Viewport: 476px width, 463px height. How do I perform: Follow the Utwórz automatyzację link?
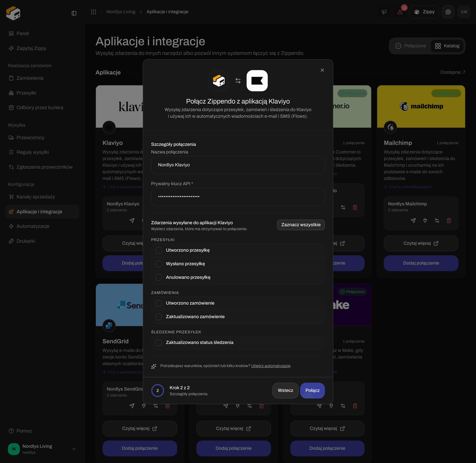pyautogui.click(x=271, y=366)
